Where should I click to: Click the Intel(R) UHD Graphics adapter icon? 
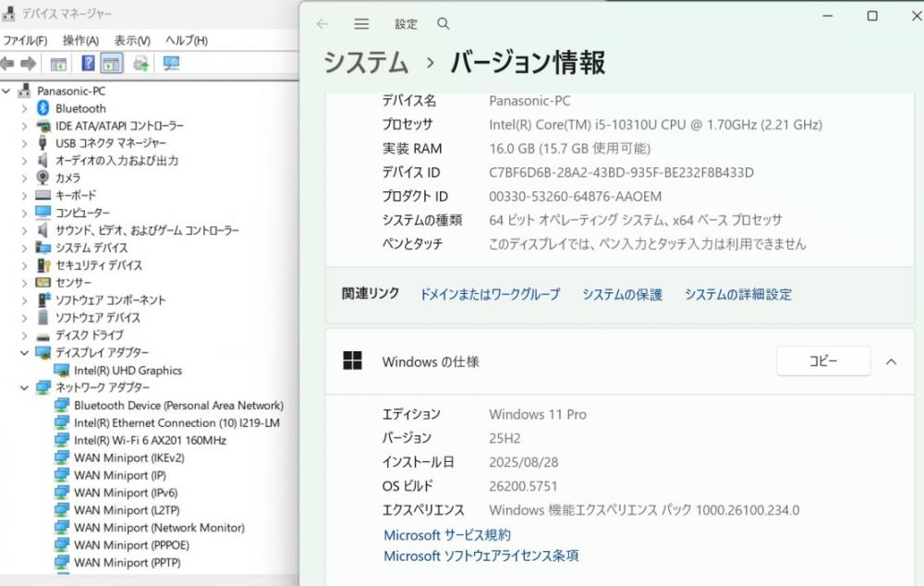click(61, 371)
